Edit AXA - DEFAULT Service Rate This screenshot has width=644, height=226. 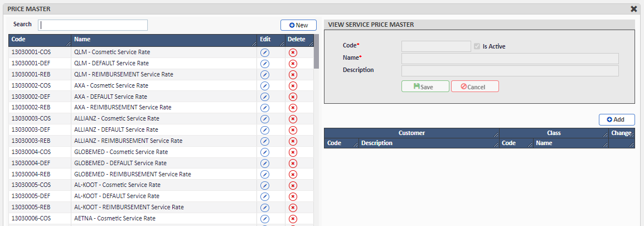[265, 97]
